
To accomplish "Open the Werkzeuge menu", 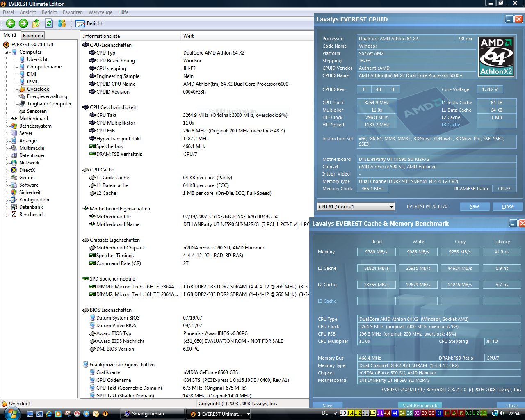I will coord(100,12).
